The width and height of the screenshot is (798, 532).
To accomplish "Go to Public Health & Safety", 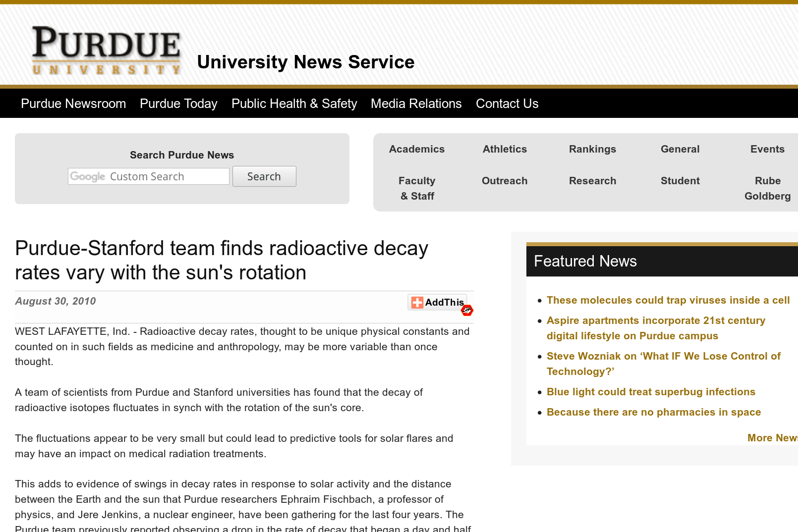I will (294, 104).
